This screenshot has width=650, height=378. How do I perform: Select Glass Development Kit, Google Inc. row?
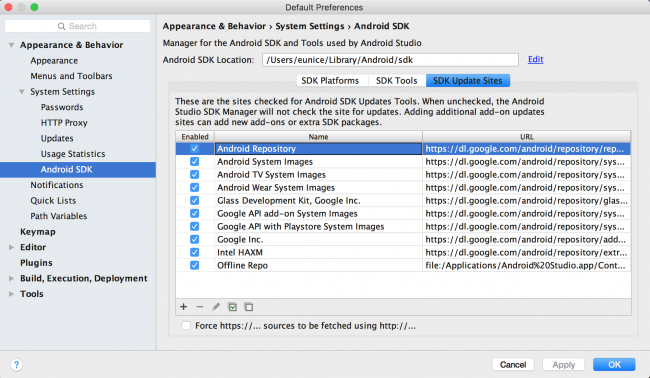[x=289, y=201]
